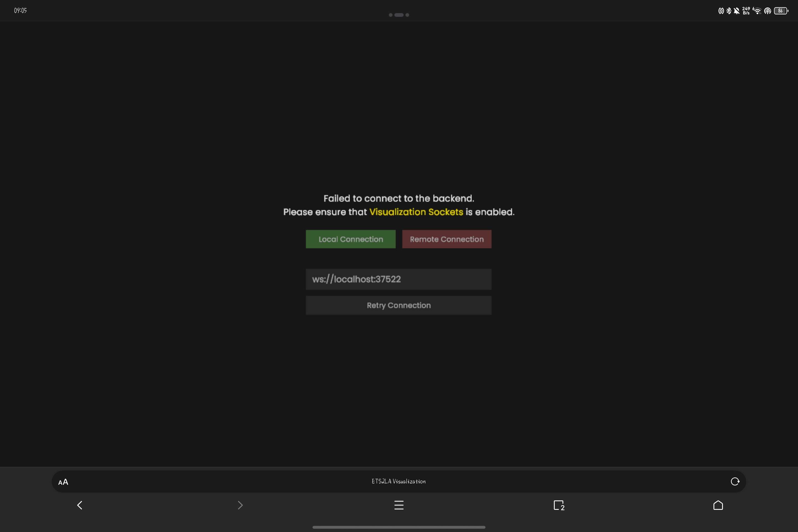
Task: Switch to Remote Connection mode
Action: [x=446, y=239]
